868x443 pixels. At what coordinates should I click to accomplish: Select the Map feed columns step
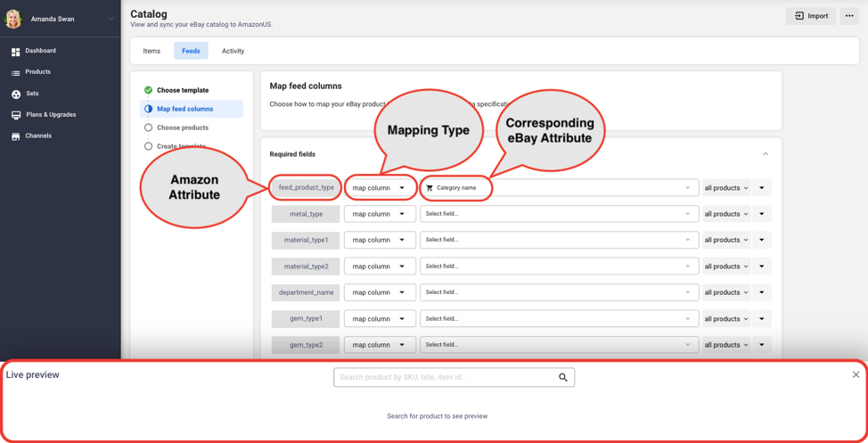pos(191,109)
